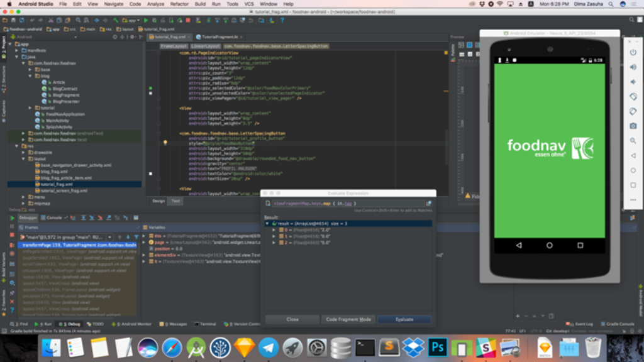The width and height of the screenshot is (644, 362).
Task: Expand the page variable node
Action: pos(144,243)
